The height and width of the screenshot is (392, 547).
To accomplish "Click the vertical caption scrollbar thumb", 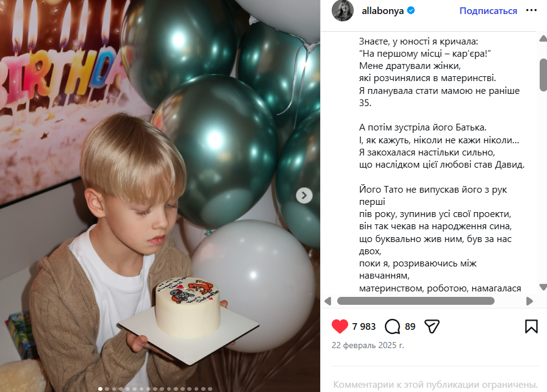I will (x=543, y=75).
